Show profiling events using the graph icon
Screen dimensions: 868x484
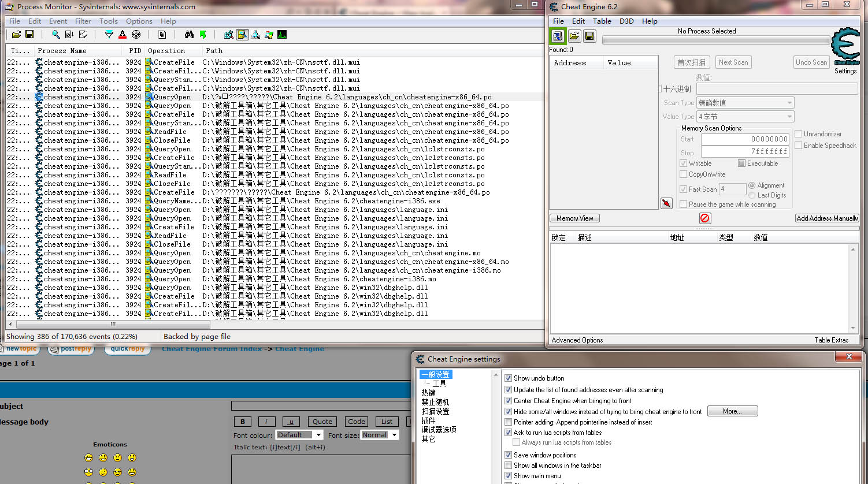click(x=282, y=35)
